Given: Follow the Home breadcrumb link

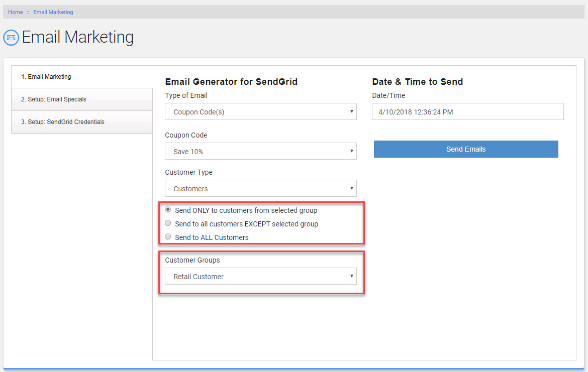Looking at the screenshot, I should (16, 12).
